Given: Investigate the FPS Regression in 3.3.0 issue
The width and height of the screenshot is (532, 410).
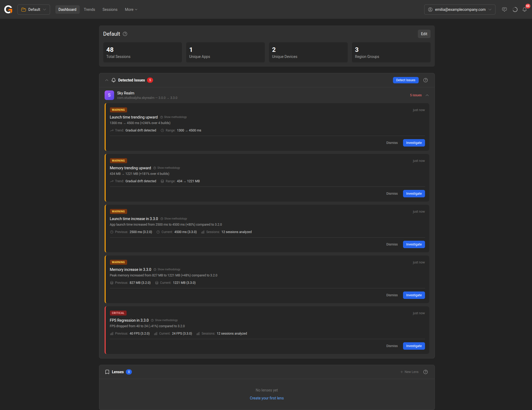Looking at the screenshot, I should [x=414, y=346].
